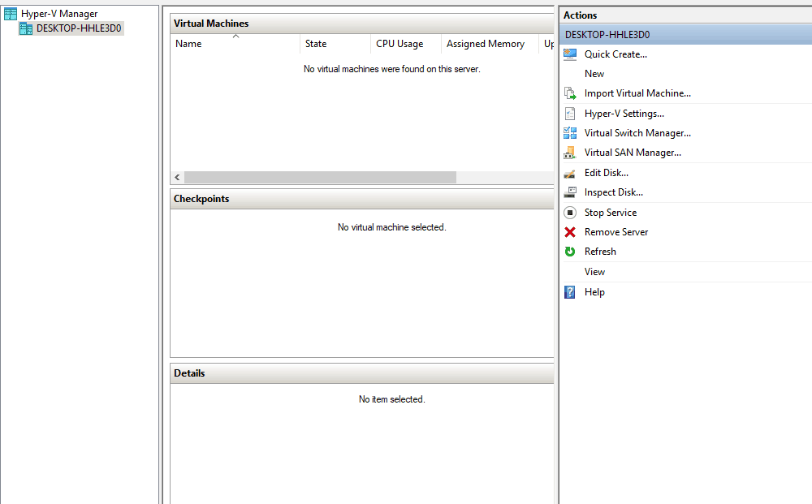Viewport: 812px width, 504px height.
Task: Click the Edit Disk icon
Action: click(x=570, y=173)
